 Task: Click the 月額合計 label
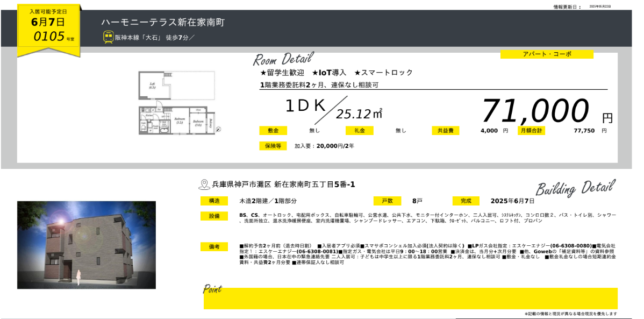coord(531,131)
